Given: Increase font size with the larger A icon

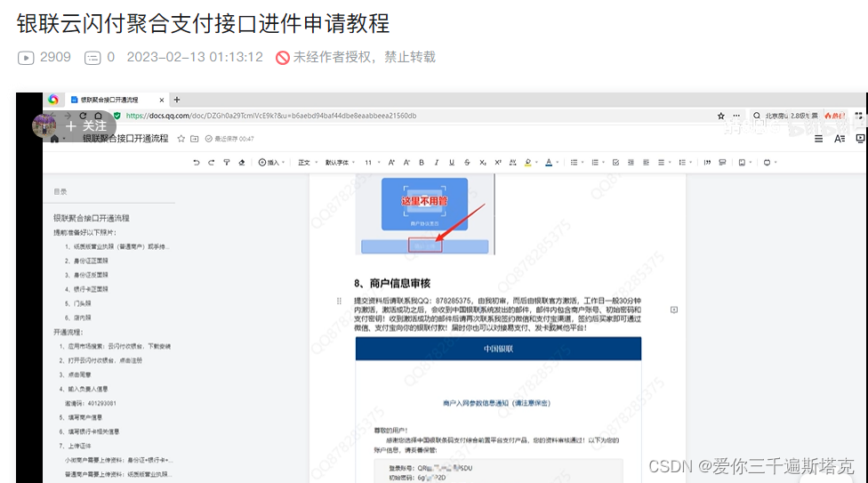Looking at the screenshot, I should coord(391,162).
